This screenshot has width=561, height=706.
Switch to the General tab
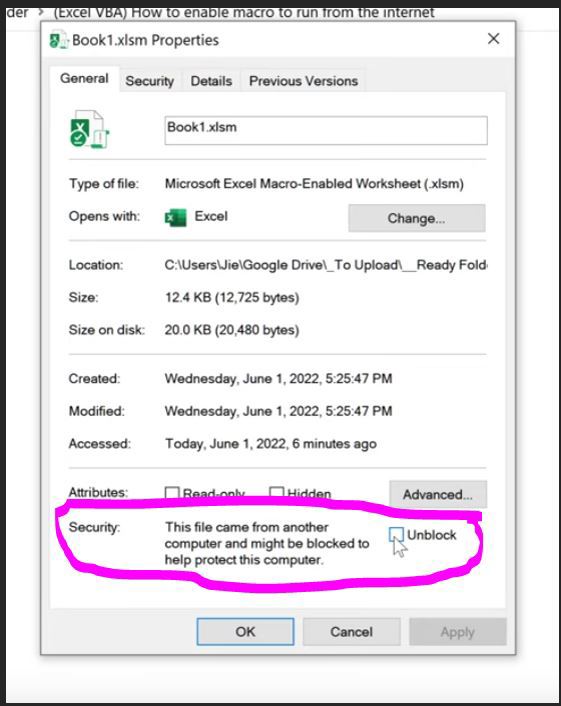coord(84,78)
